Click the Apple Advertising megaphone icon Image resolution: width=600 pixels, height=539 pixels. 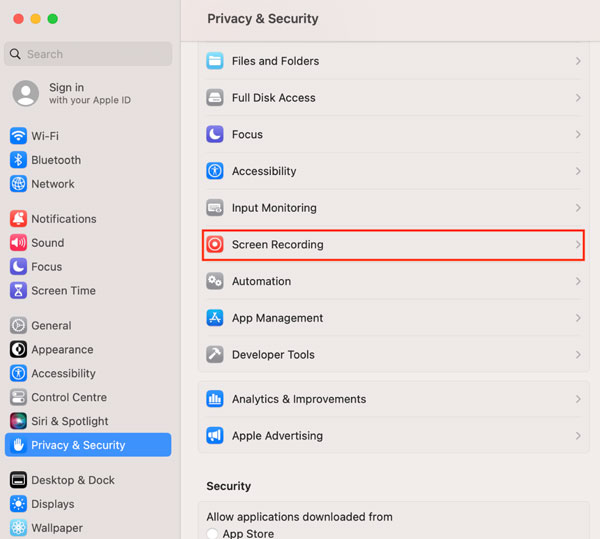pyautogui.click(x=215, y=436)
